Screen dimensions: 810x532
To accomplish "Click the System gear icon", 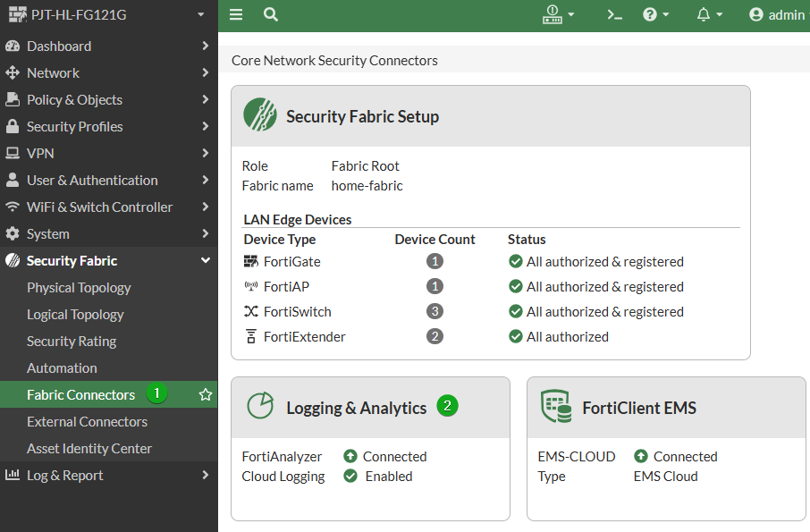I will (x=13, y=233).
